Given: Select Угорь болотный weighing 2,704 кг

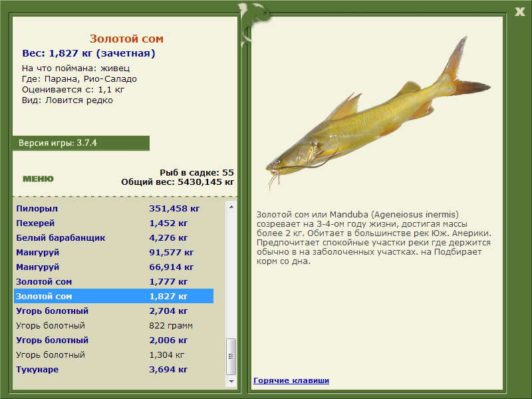Looking at the screenshot, I should pyautogui.click(x=114, y=311).
